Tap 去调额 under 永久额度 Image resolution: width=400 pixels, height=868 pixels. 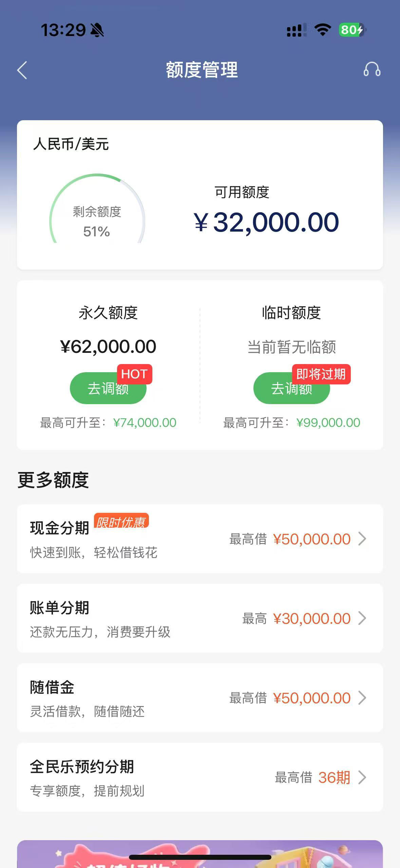point(108,388)
